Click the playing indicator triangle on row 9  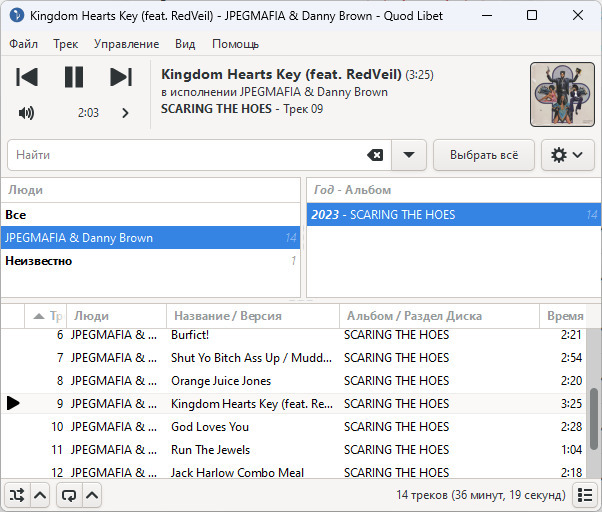13,403
